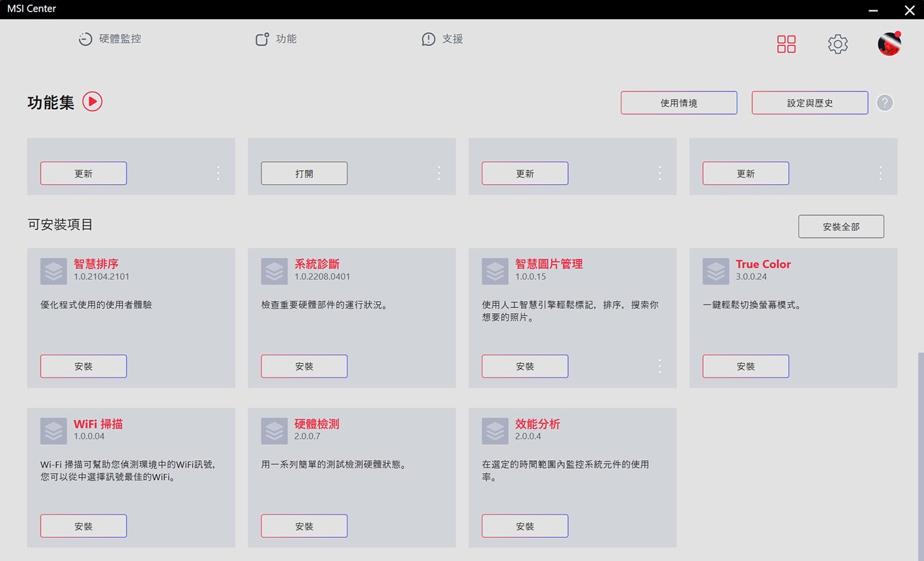Click the 系統診斷 title
The width and height of the screenshot is (924, 561).
point(317,264)
